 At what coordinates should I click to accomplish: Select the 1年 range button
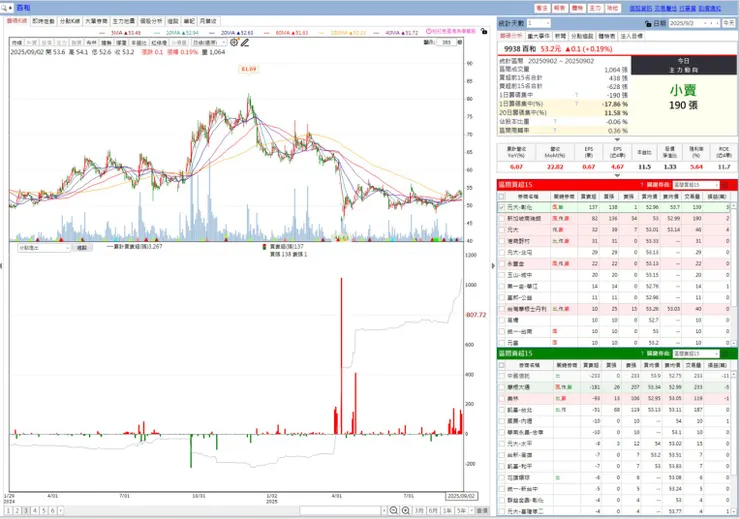447,511
